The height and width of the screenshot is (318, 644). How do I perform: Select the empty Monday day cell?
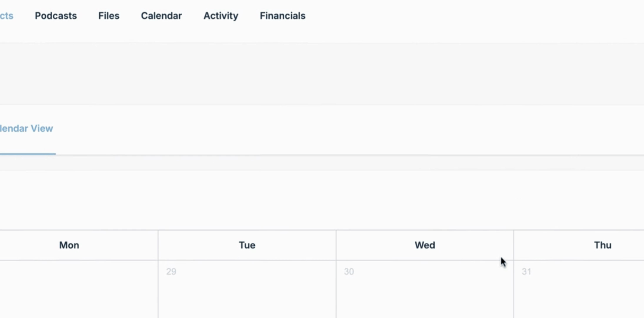[x=79, y=289]
